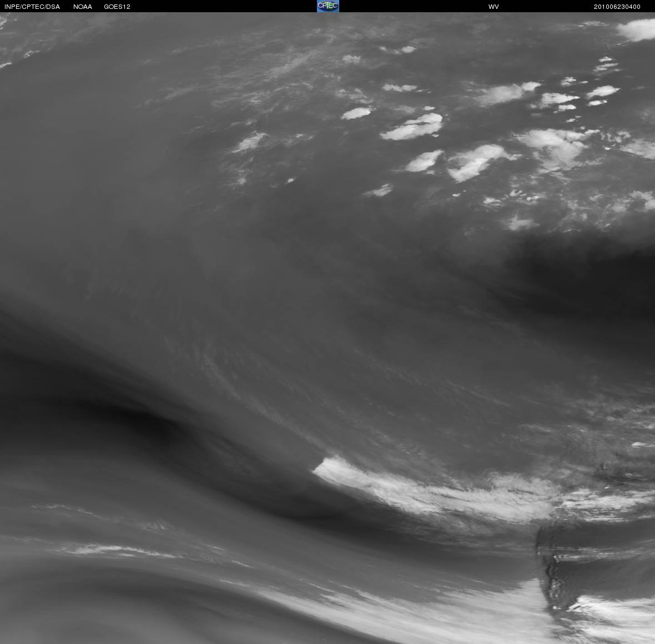Click the WV channel label
Viewport: 655px width, 644px height.
(x=493, y=7)
